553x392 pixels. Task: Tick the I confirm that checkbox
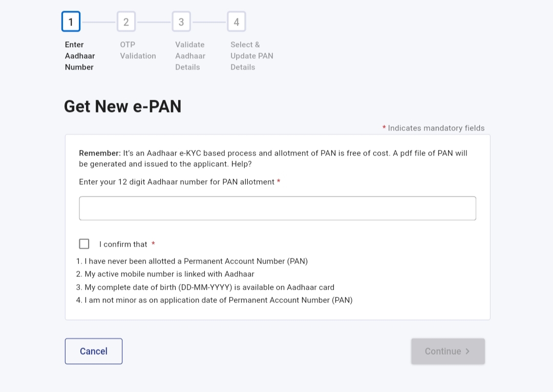[84, 244]
